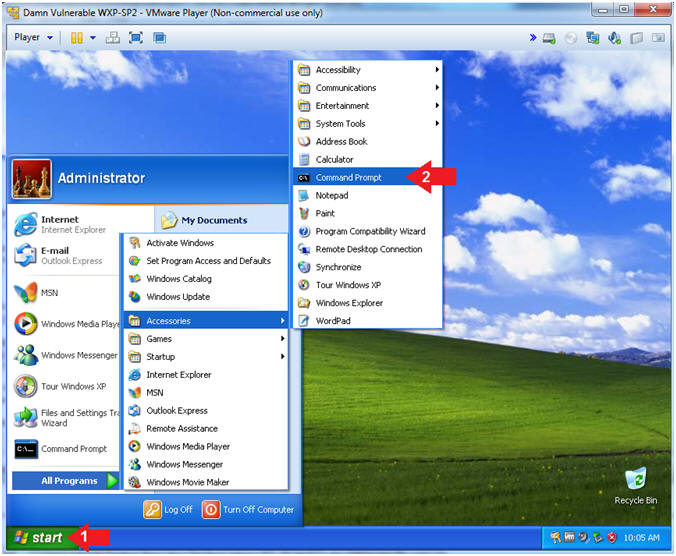Select the highlighted Accessories folder

pos(206,321)
